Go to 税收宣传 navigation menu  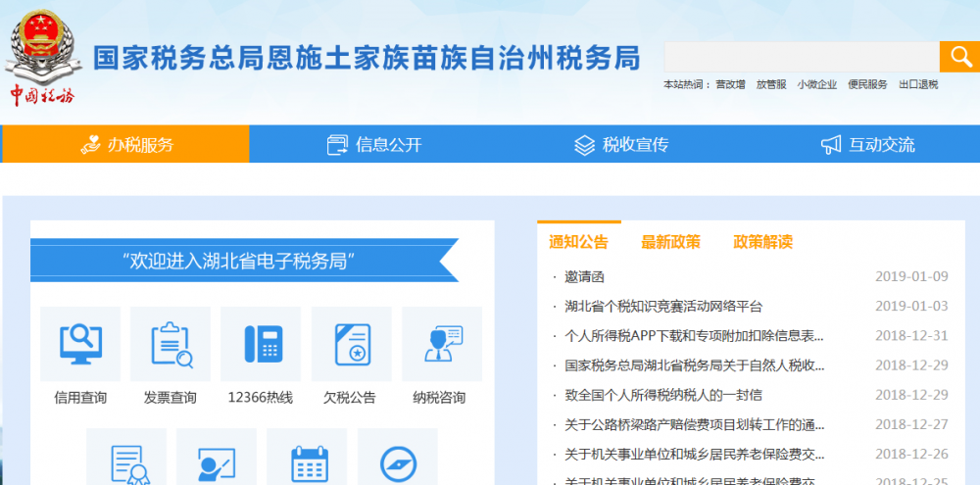click(x=621, y=145)
